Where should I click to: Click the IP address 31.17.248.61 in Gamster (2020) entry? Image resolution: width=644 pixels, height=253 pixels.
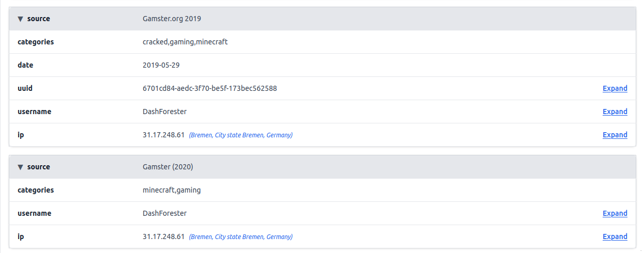[163, 236]
